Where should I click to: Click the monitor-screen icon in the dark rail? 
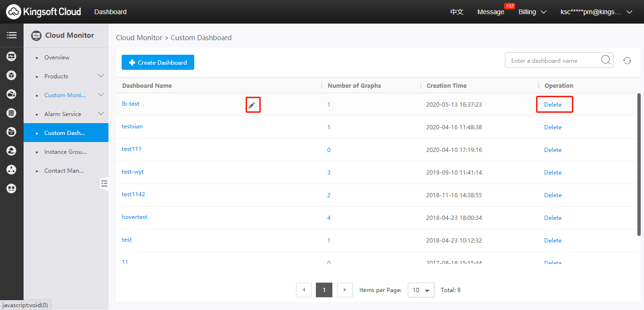tap(11, 57)
